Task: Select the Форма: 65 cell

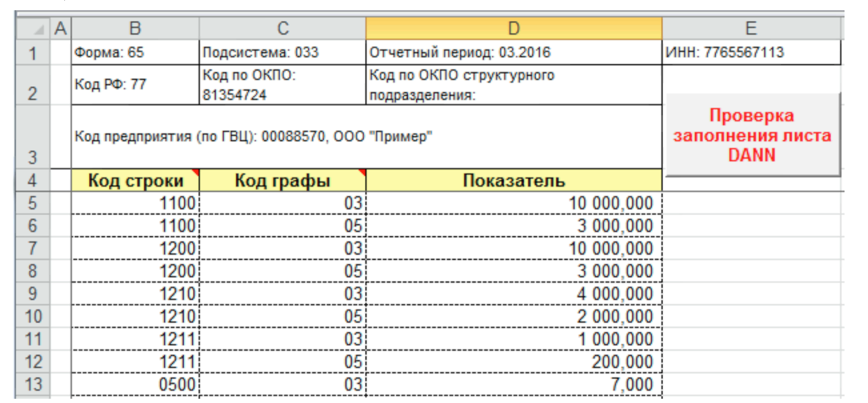Action: 135,53
